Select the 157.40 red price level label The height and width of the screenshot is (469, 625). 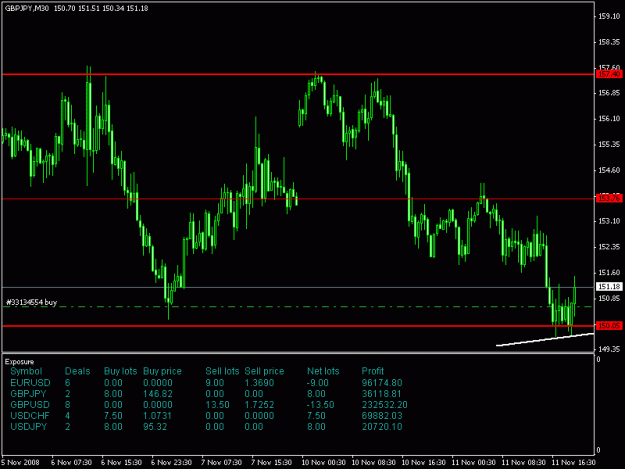[x=609, y=74]
